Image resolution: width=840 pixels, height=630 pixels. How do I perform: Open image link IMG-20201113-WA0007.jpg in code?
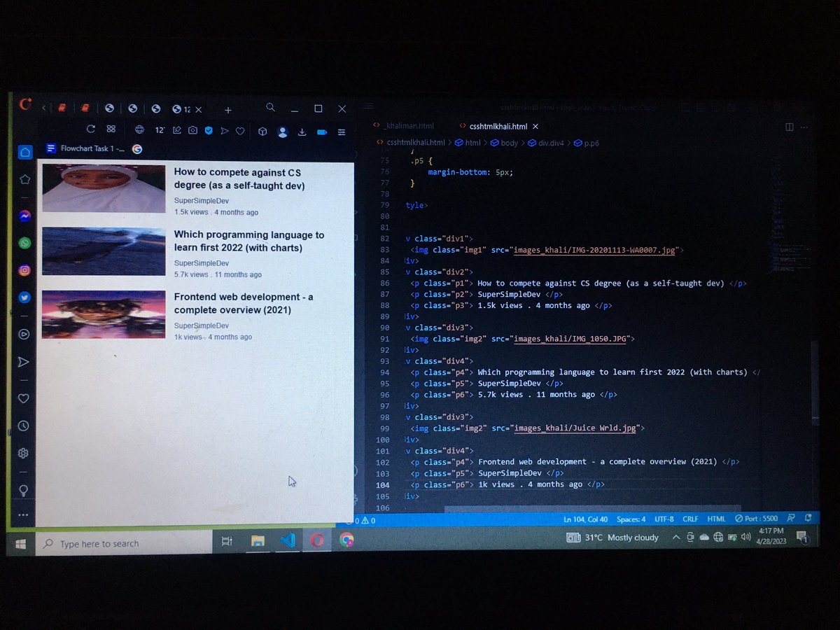pos(594,250)
